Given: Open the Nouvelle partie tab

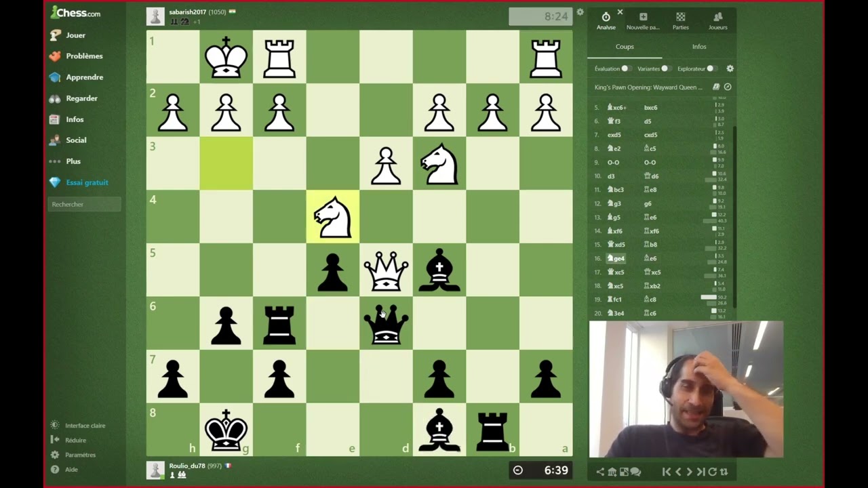Looking at the screenshot, I should click(x=643, y=21).
